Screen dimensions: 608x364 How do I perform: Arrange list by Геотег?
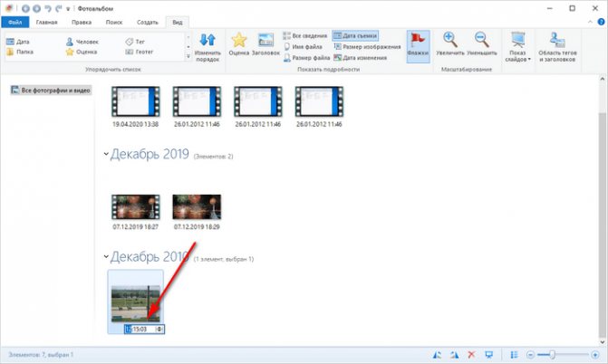click(x=140, y=52)
